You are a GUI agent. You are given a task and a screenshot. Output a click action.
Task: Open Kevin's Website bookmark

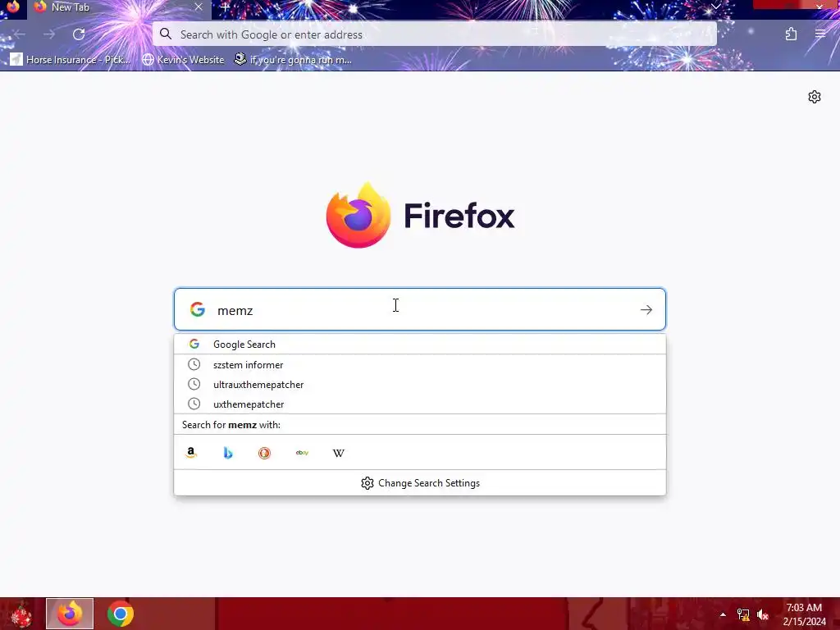(183, 59)
